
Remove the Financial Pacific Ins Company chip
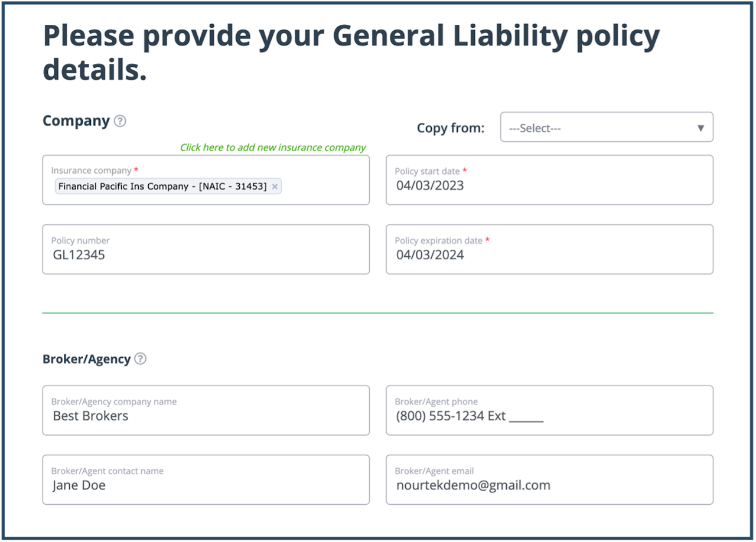[275, 187]
